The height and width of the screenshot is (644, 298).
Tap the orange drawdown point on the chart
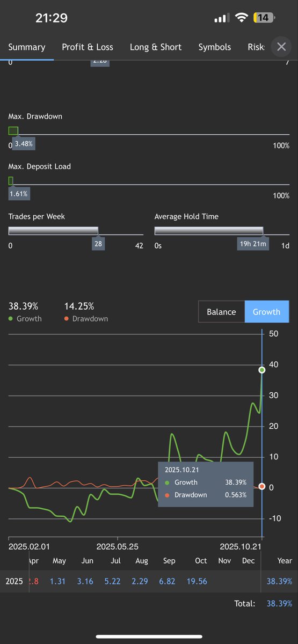click(x=262, y=486)
